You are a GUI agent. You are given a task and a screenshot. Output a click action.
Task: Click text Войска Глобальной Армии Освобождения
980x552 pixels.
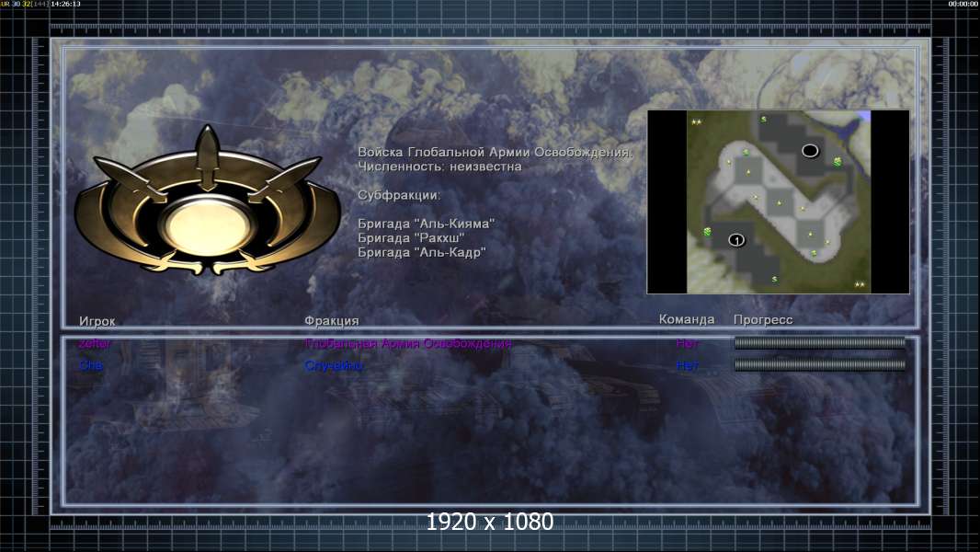coord(495,152)
